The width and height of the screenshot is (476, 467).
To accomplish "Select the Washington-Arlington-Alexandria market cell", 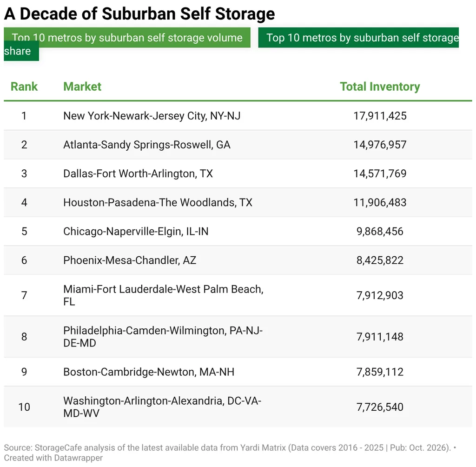I will [162, 407].
